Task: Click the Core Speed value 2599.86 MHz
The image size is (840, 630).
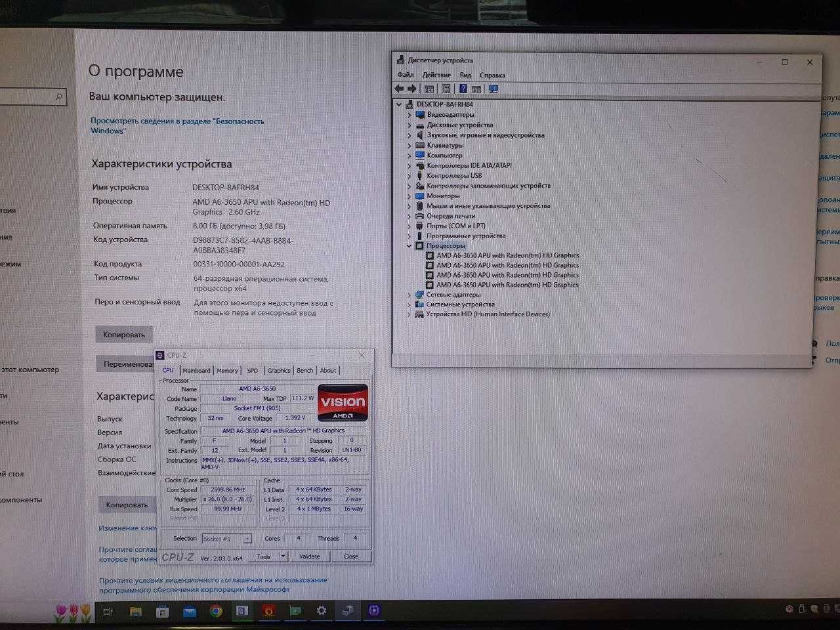Action: (x=228, y=490)
